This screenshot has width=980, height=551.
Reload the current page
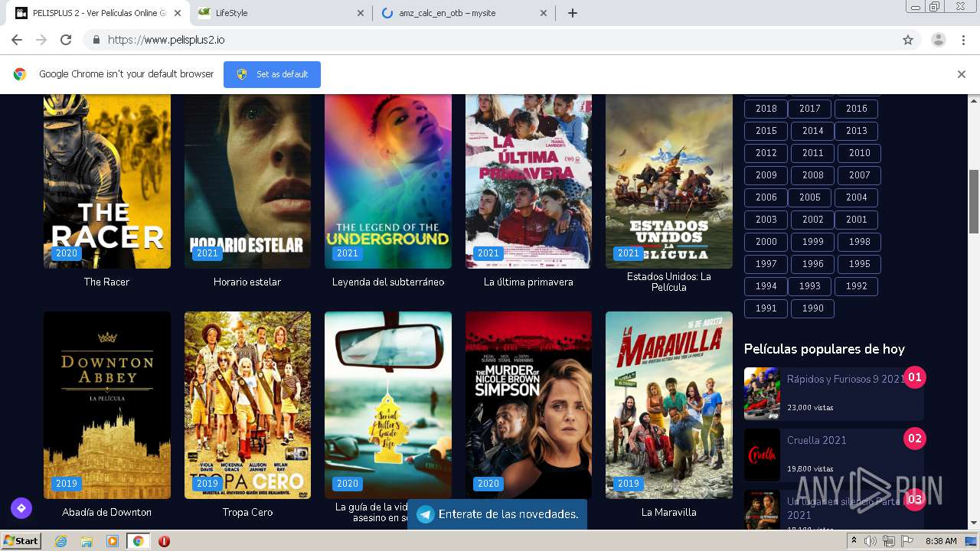coord(66,40)
